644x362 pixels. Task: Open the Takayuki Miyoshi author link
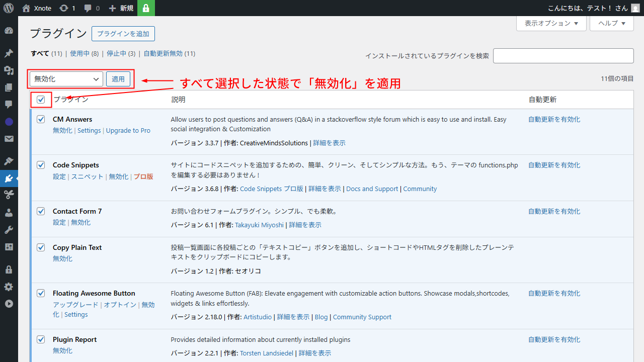[259, 225]
